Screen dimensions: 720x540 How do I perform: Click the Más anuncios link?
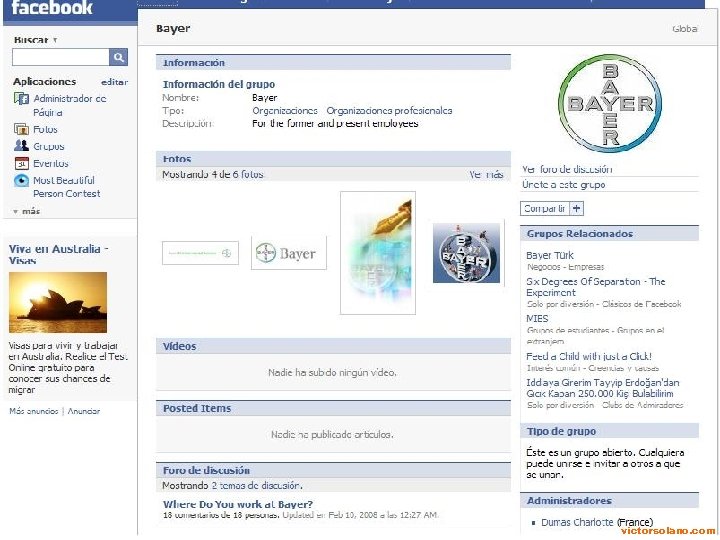click(34, 411)
